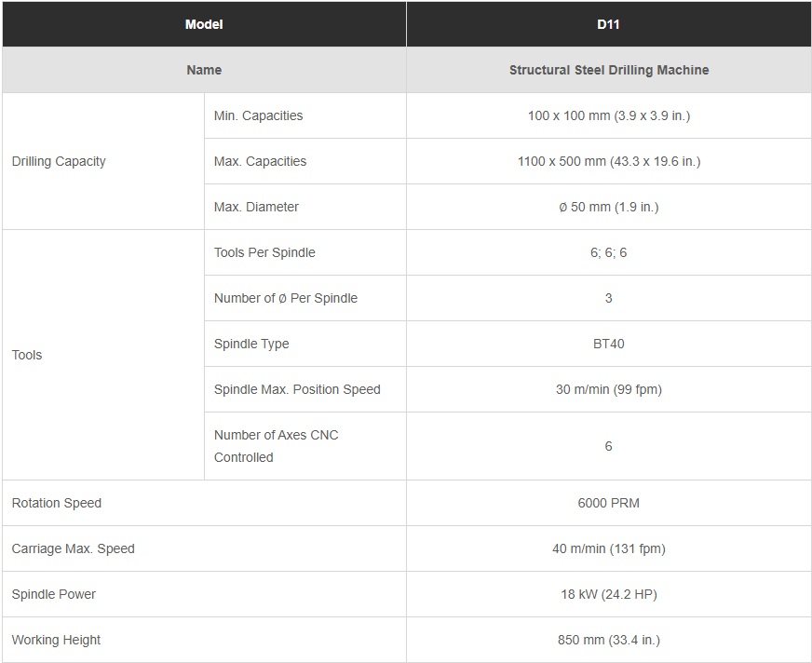The image size is (812, 663).
Task: Select the BT40 spindle value
Action: click(608, 344)
